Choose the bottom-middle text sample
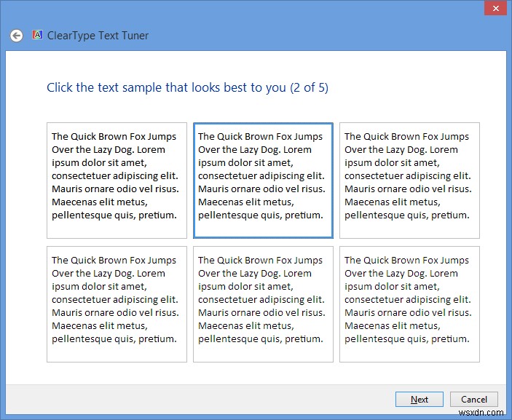 click(x=263, y=304)
